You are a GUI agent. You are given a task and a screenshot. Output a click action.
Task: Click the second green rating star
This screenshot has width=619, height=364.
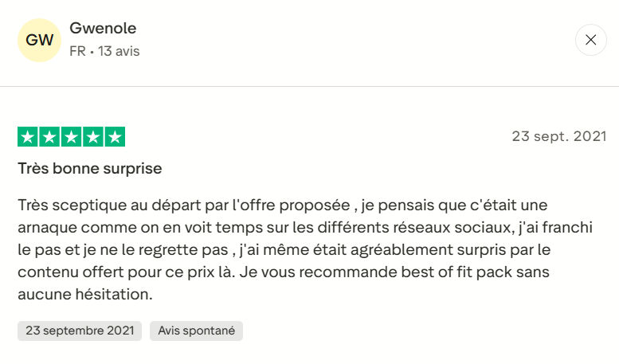tap(49, 137)
